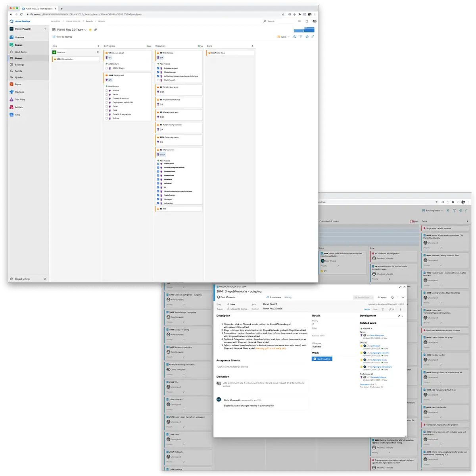Select Sprints in the Boards menu
The width and height of the screenshot is (476, 476).
tap(18, 71)
